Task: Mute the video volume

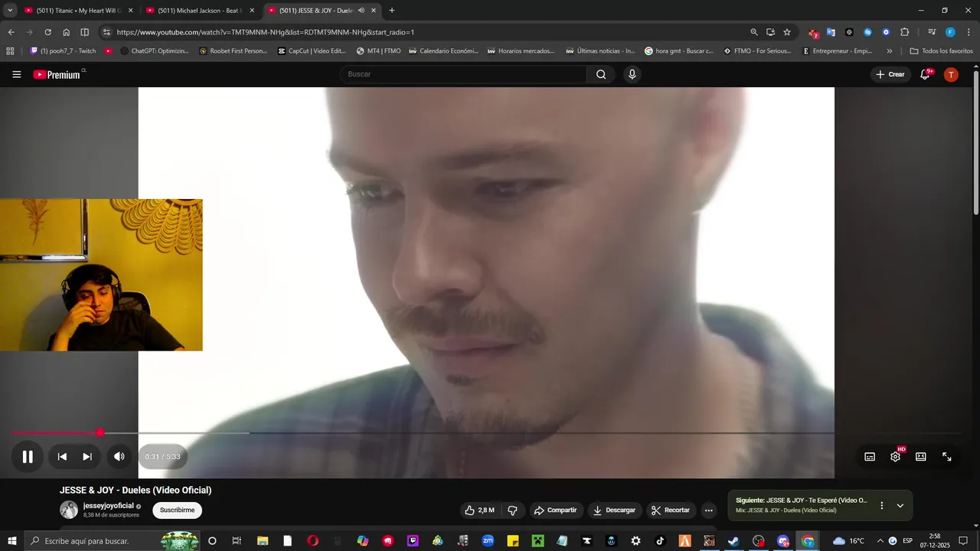Action: (119, 457)
